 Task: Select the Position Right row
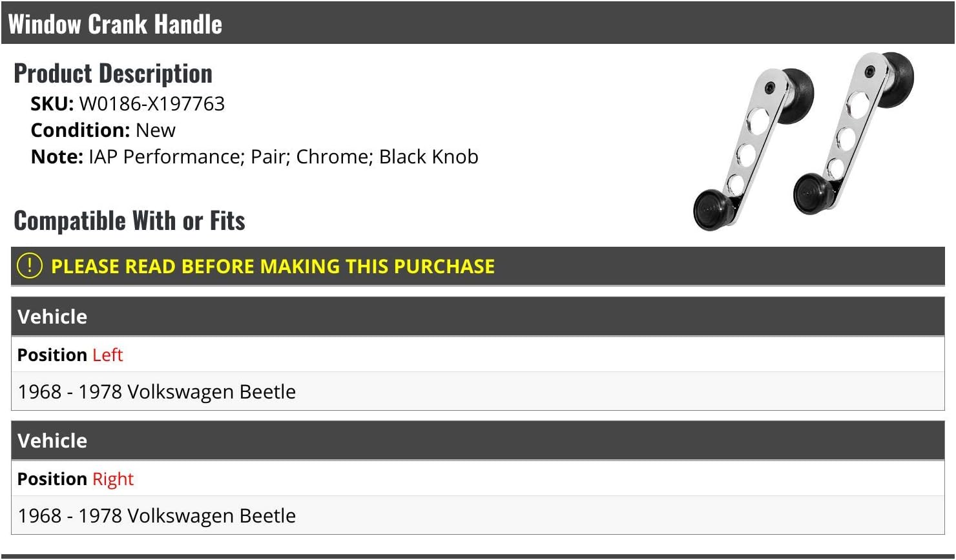pos(478,479)
